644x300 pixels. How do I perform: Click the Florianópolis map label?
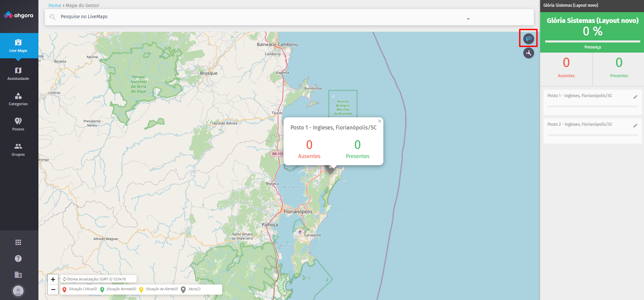click(x=298, y=212)
